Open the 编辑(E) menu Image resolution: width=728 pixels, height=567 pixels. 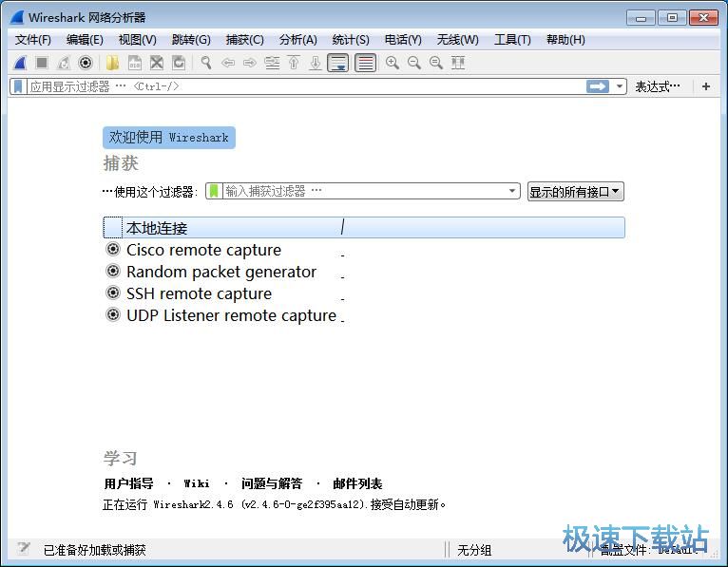point(85,40)
